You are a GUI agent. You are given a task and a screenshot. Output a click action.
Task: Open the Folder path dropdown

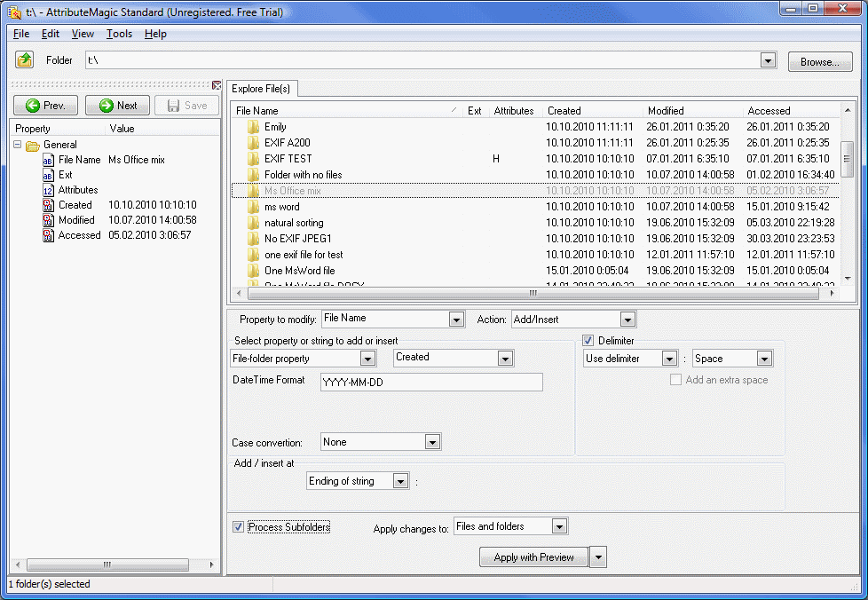[768, 60]
